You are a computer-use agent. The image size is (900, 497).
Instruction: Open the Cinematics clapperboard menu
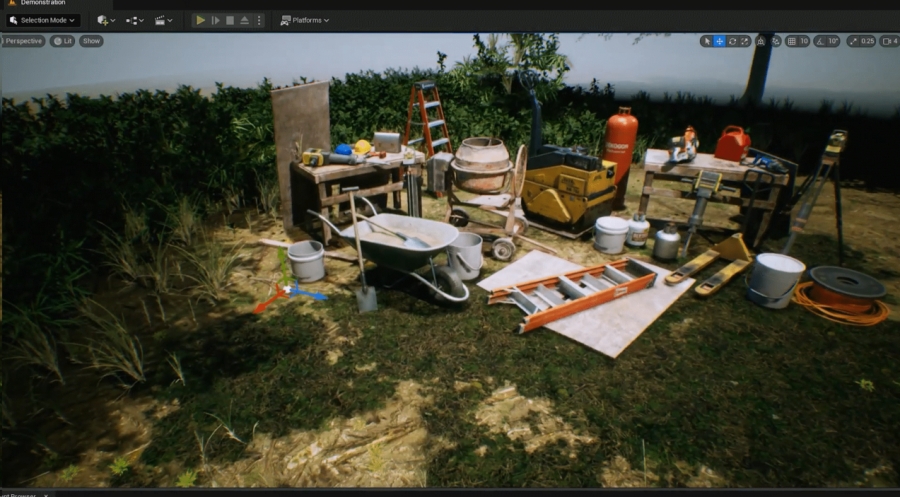(x=163, y=20)
